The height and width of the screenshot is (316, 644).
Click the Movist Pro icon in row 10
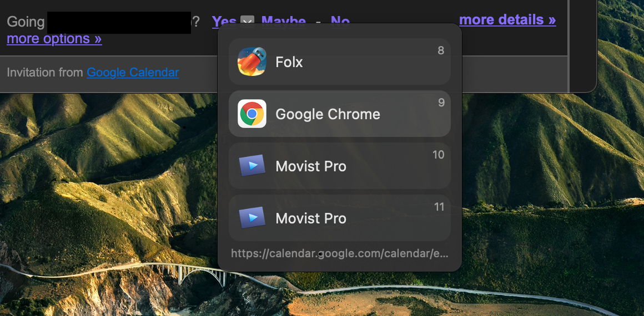pyautogui.click(x=252, y=166)
